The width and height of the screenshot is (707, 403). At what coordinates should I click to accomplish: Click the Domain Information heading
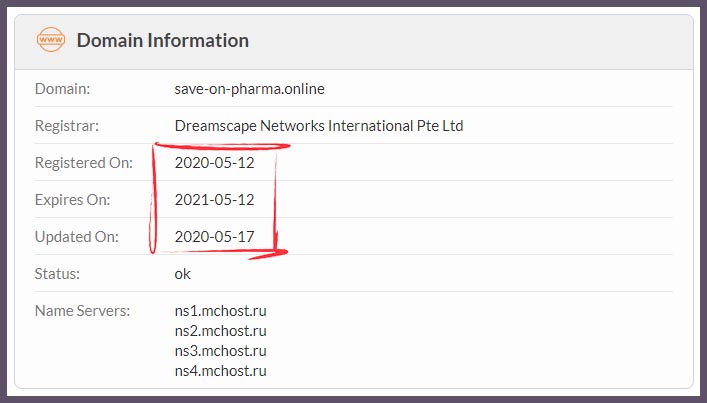[163, 41]
